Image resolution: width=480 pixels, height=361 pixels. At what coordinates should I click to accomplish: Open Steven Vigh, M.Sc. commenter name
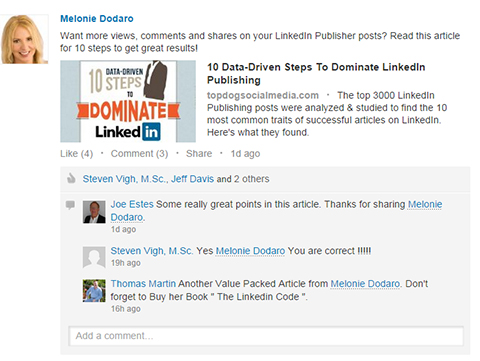(152, 251)
